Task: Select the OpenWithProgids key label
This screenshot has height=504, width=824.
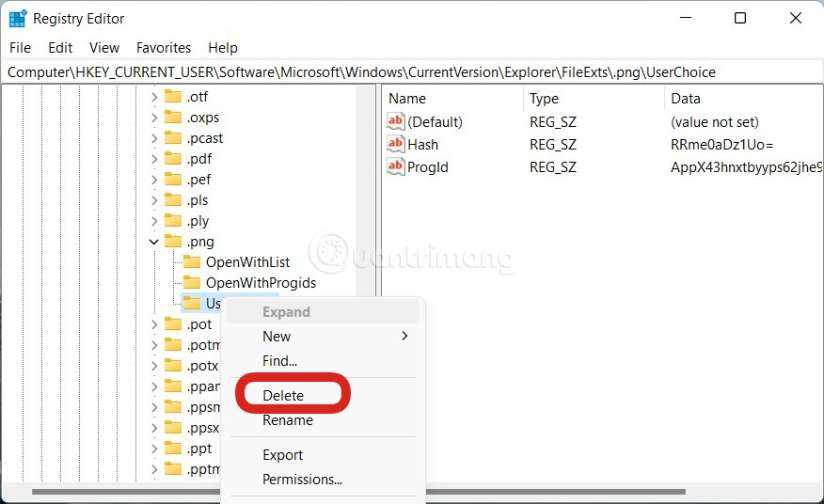Action: 261,283
